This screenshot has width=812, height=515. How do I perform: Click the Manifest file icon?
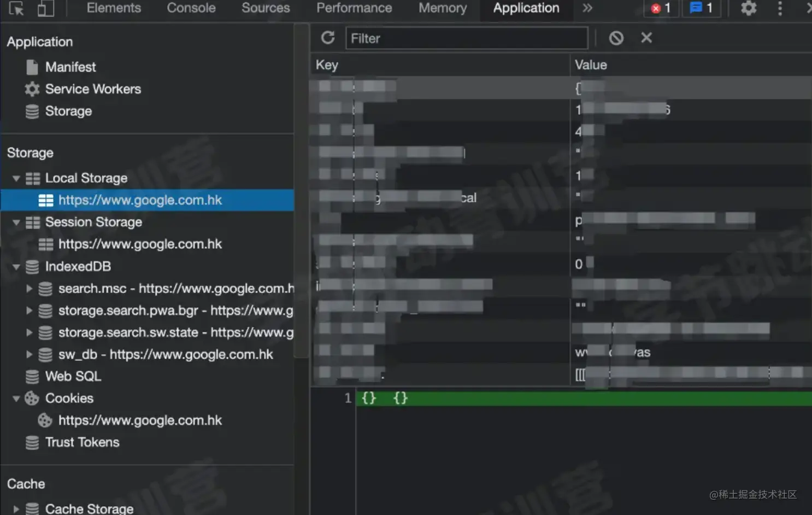point(32,67)
